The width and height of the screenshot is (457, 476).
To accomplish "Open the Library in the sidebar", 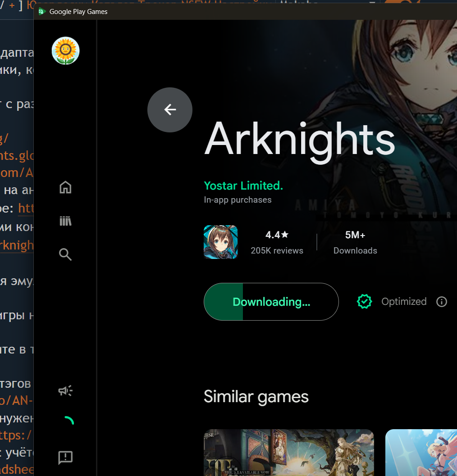I will [65, 221].
